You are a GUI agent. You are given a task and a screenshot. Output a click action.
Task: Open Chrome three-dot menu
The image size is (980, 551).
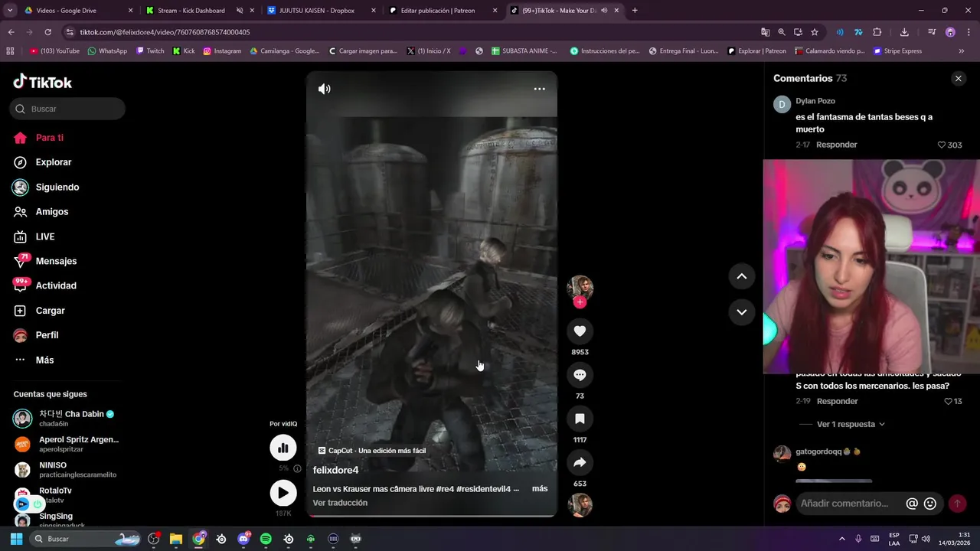[x=968, y=32]
